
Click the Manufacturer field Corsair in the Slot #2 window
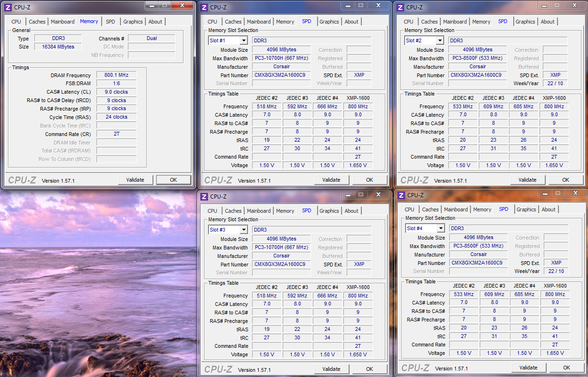click(477, 66)
